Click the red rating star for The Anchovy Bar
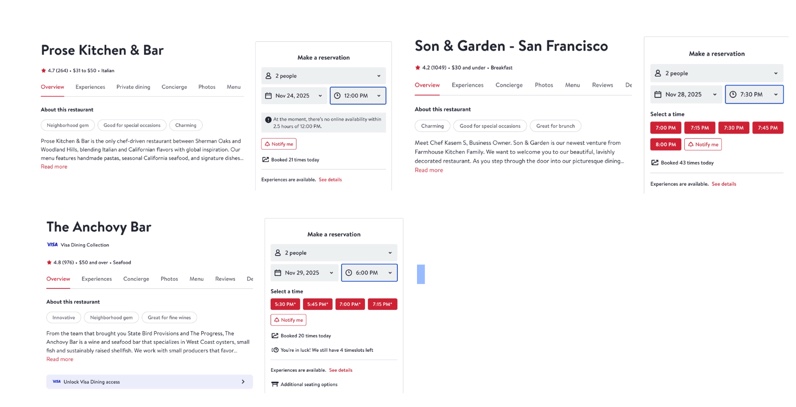Screen dimensions: 796x407 point(49,263)
